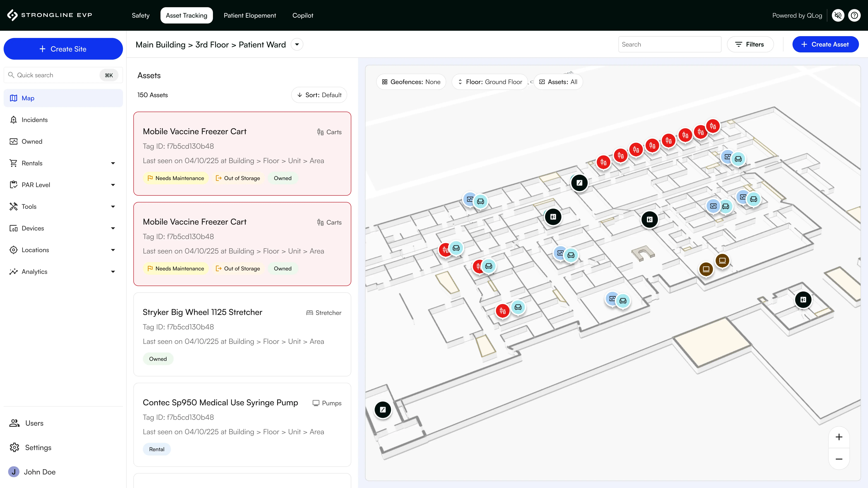Screen dimensions: 868x488
Task: Open Settings gear in sidebar
Action: 14,448
